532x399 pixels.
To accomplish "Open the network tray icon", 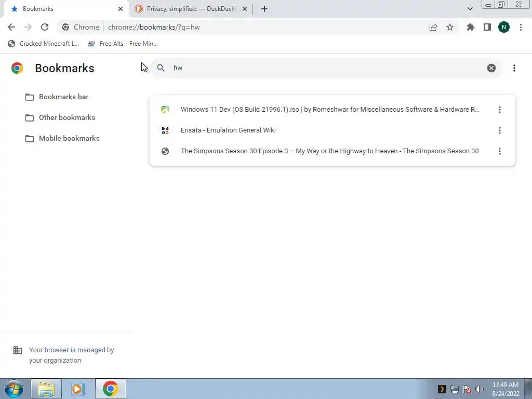I will pyautogui.click(x=455, y=389).
